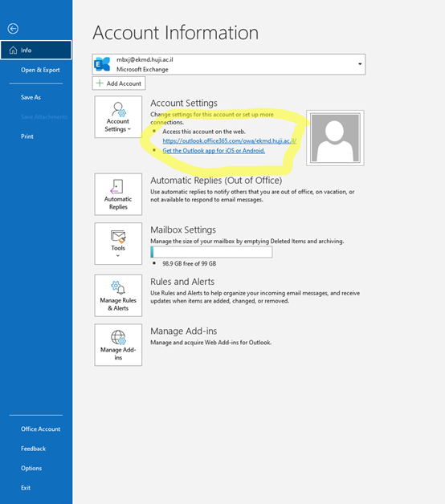Open Manage Rules & Alerts
445x504 pixels.
click(x=118, y=295)
